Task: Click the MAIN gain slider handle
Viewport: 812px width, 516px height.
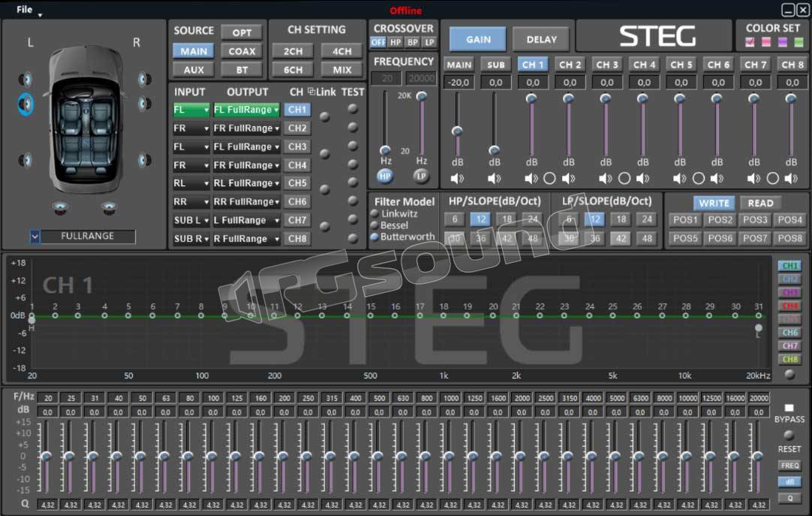Action: pos(457,131)
